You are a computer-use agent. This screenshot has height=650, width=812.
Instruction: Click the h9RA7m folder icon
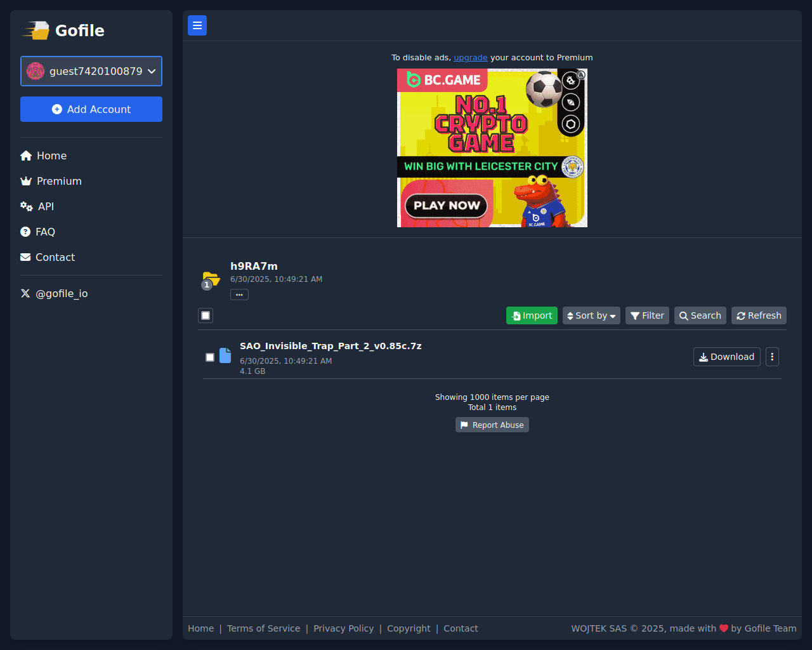(x=211, y=278)
